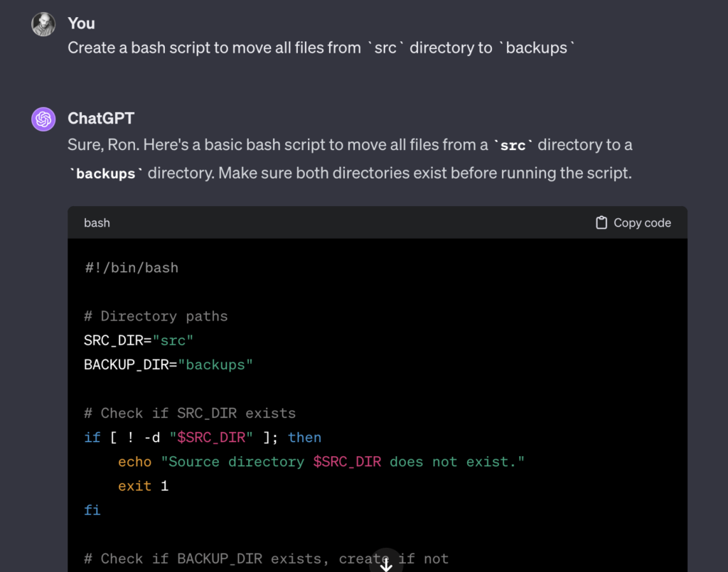Click the BACKUP_DIR="backups" assignment line
The height and width of the screenshot is (572, 728).
(168, 365)
